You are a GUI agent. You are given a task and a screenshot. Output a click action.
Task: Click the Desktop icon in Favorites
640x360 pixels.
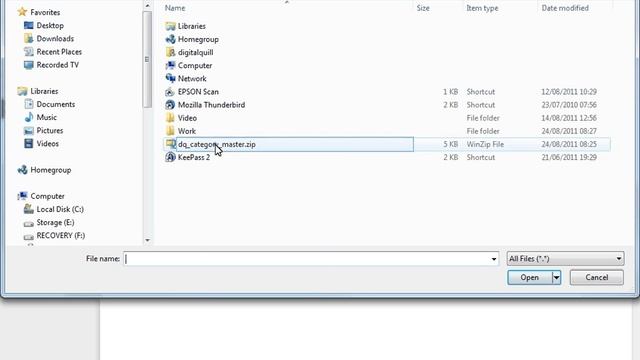pos(29,25)
